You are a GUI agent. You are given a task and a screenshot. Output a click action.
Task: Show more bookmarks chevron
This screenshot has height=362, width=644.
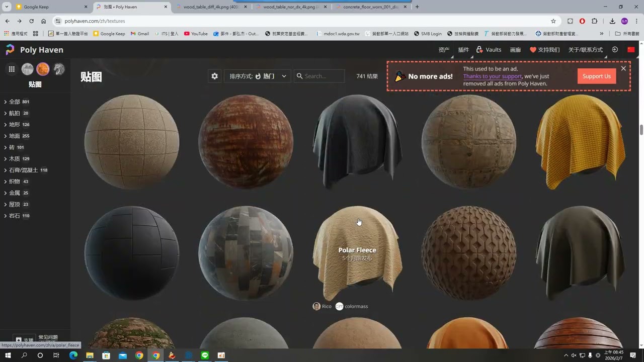(602, 34)
